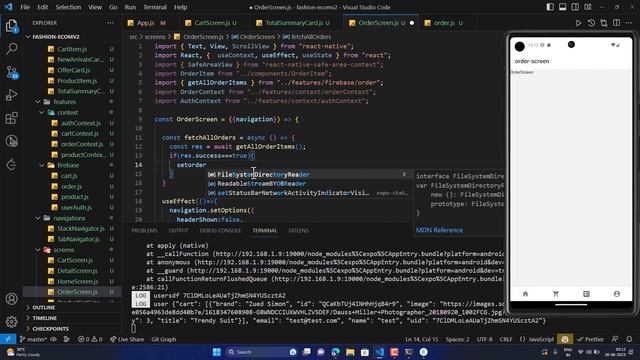The image size is (640, 360).
Task: Switch to the App.js editor tab
Action: 146,23
